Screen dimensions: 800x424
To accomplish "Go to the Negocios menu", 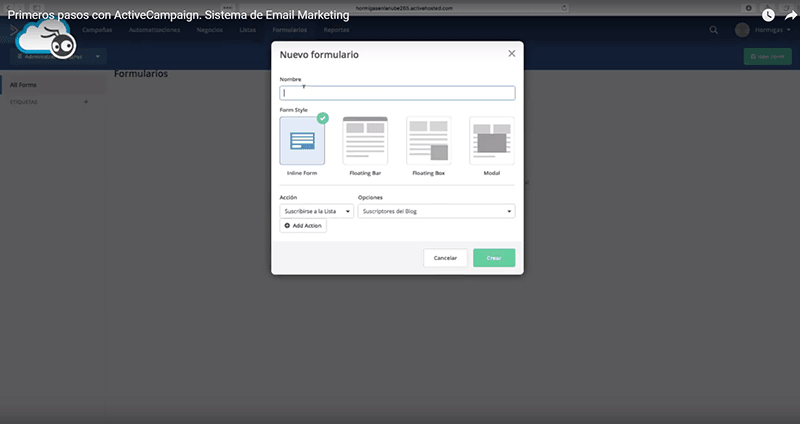I will 210,30.
